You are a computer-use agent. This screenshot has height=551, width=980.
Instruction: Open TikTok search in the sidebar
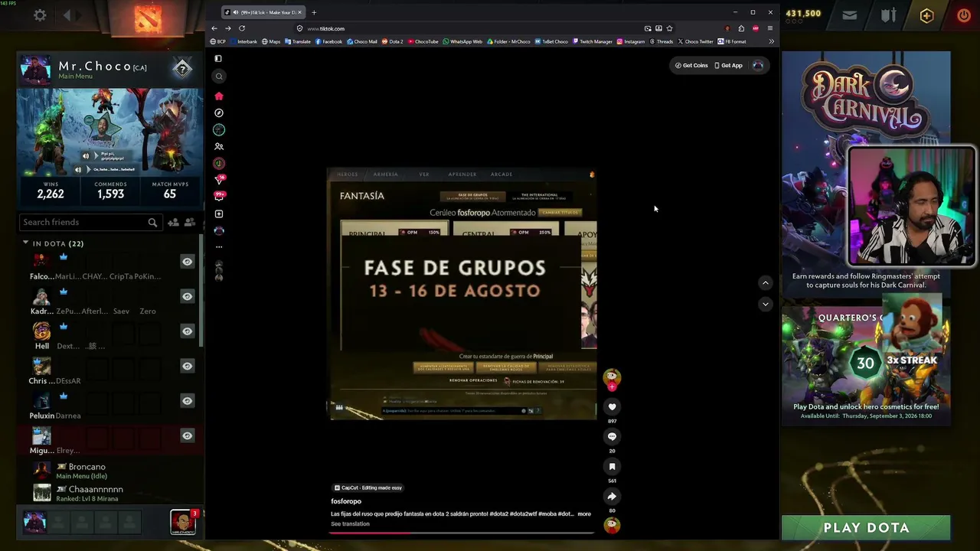219,76
